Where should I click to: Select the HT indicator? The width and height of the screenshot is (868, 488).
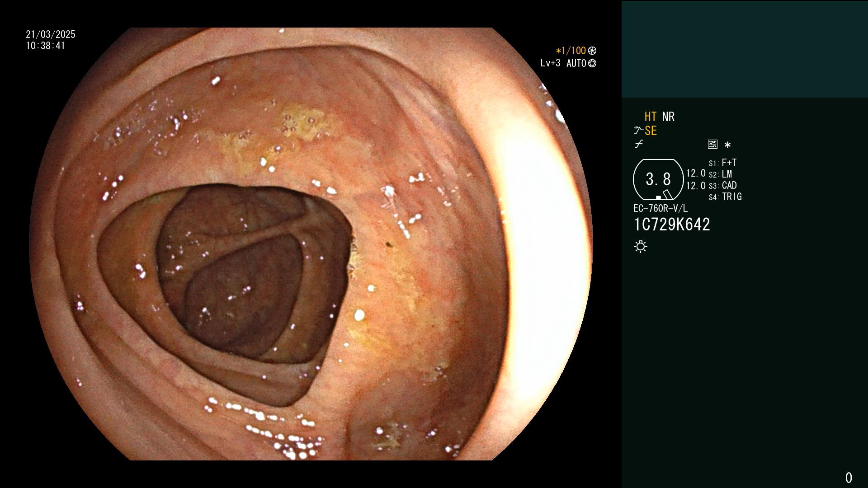(x=651, y=117)
